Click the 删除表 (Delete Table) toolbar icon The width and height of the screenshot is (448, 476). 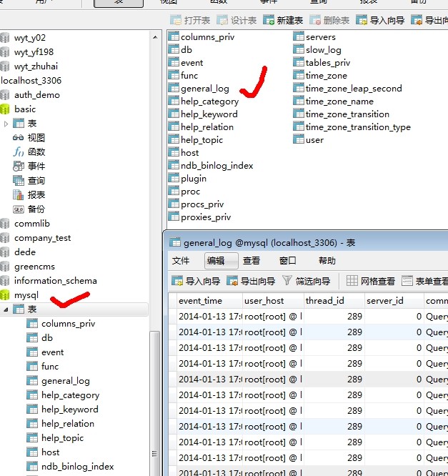pyautogui.click(x=316, y=21)
